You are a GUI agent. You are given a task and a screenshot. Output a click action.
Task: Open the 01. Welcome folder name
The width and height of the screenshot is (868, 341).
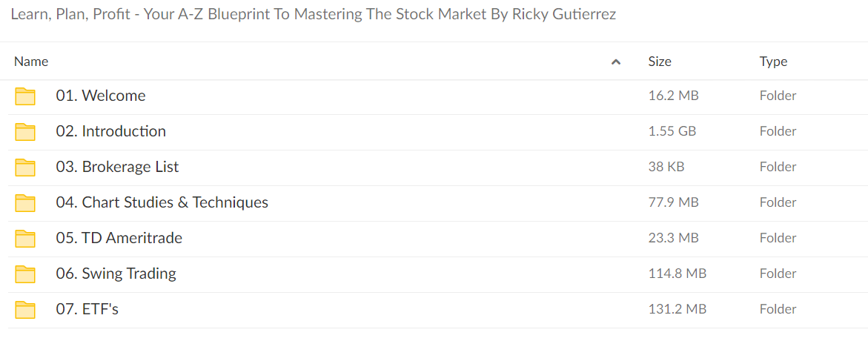coord(101,96)
